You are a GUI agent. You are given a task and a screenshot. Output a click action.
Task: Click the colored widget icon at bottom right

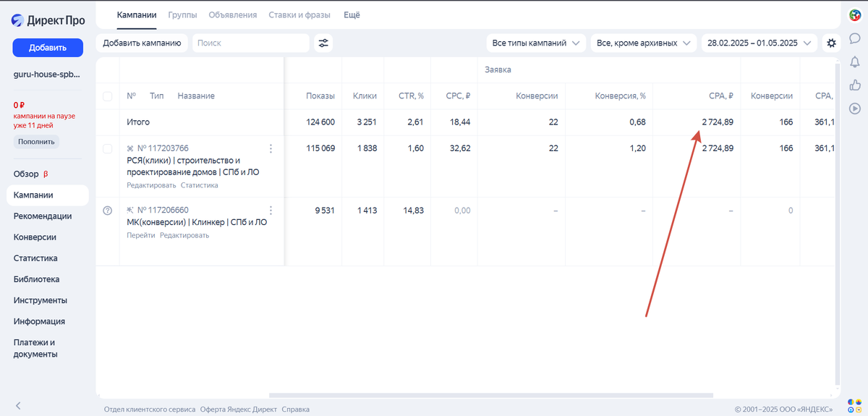pos(854,404)
